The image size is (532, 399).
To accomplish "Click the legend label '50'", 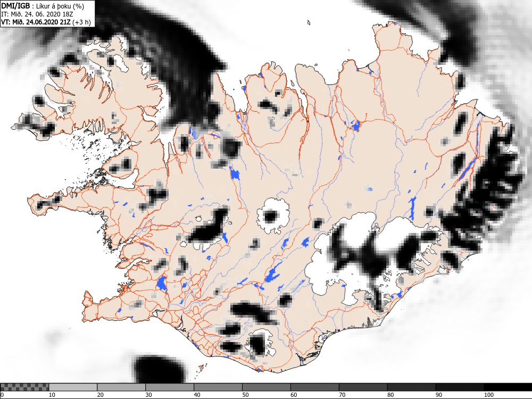I will pos(245,395).
